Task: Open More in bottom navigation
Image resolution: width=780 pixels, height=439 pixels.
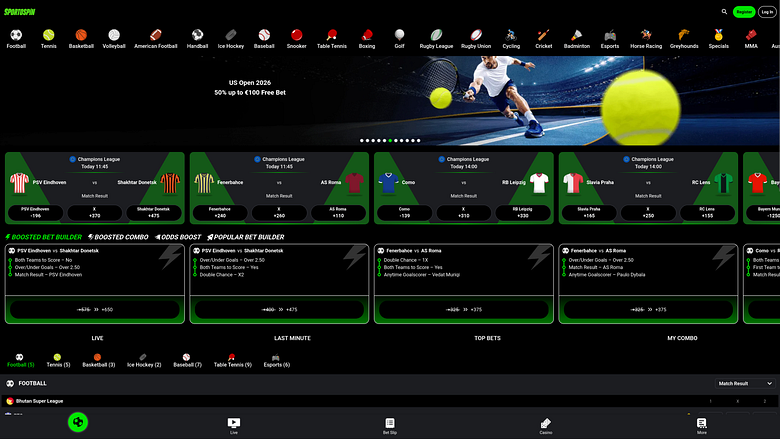Action: [701, 426]
